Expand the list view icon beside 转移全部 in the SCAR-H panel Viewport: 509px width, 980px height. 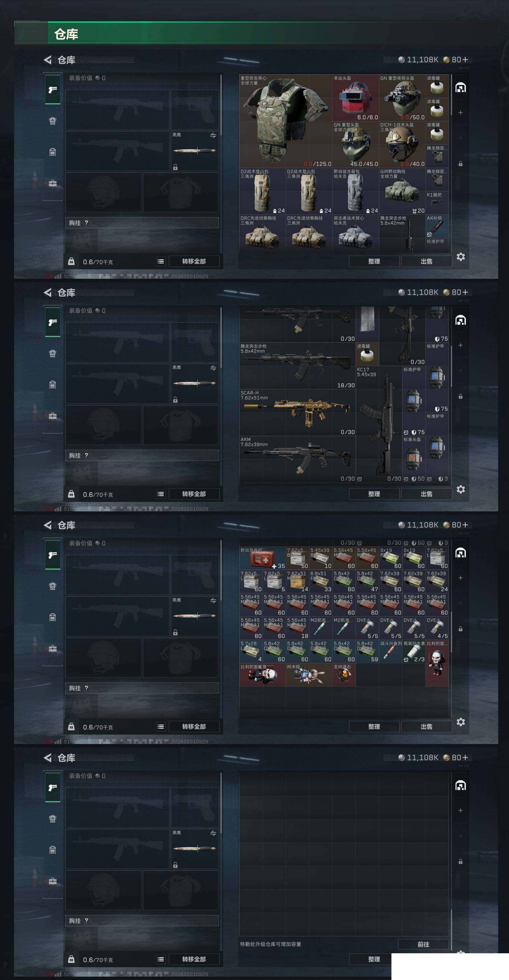pos(161,494)
